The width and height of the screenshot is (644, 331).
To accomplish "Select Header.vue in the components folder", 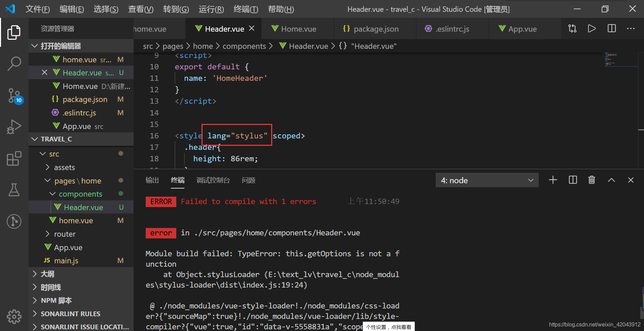I will (x=81, y=207).
